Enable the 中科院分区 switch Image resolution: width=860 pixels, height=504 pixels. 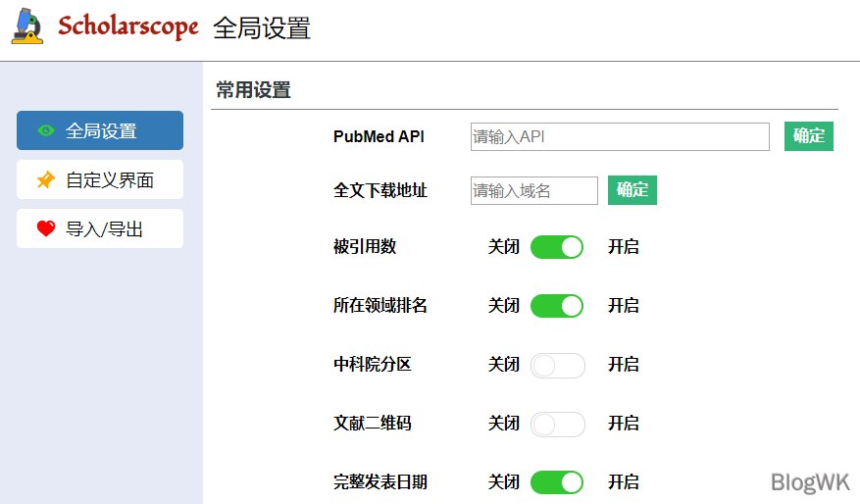(x=557, y=365)
